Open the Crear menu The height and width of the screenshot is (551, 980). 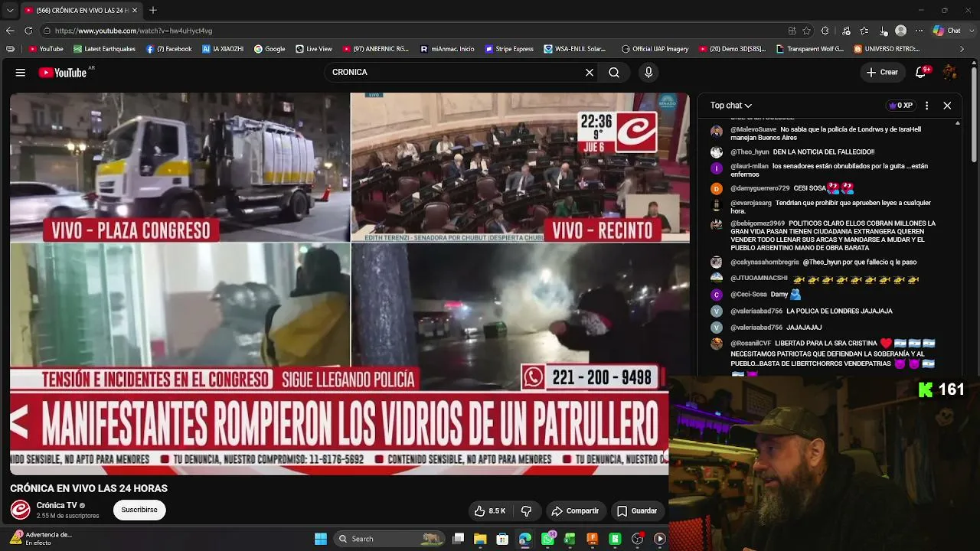point(882,73)
